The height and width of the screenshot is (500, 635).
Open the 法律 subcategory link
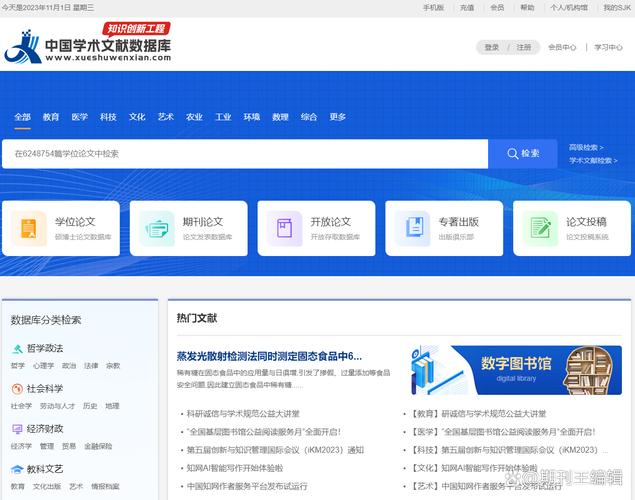click(x=91, y=366)
